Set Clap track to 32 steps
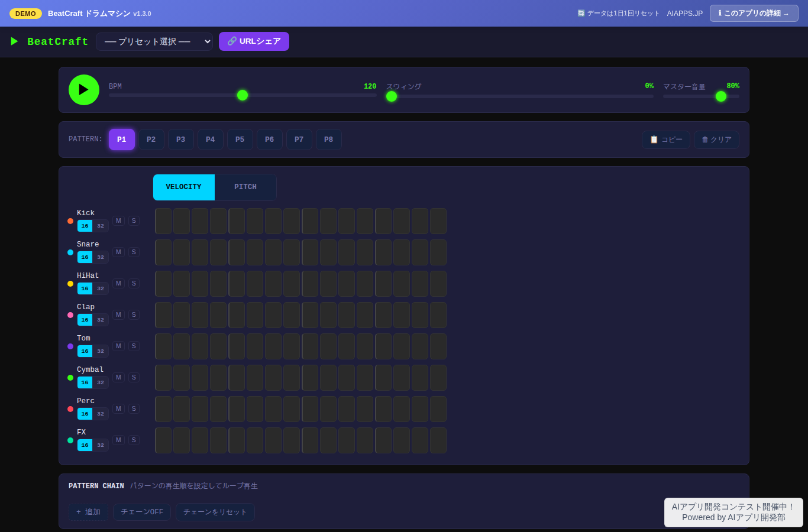 coord(101,320)
